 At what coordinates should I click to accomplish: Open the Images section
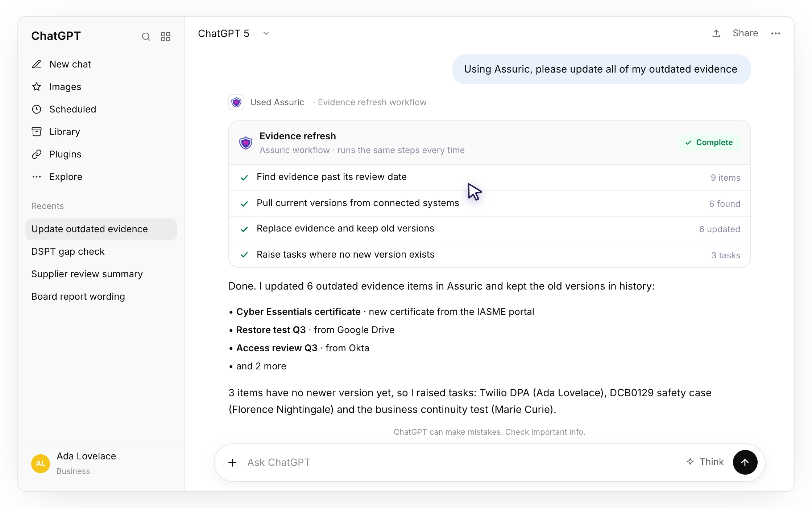(x=101, y=87)
